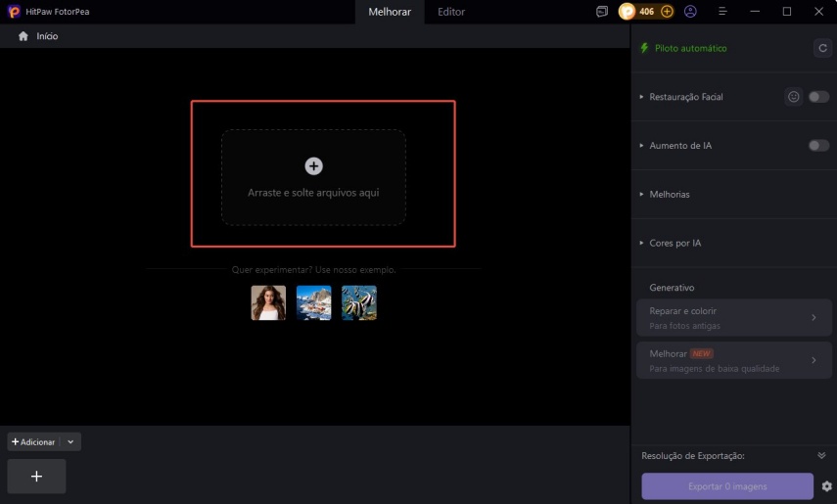This screenshot has height=504, width=837.
Task: Click the Exportar 0 imagens button
Action: 727,486
